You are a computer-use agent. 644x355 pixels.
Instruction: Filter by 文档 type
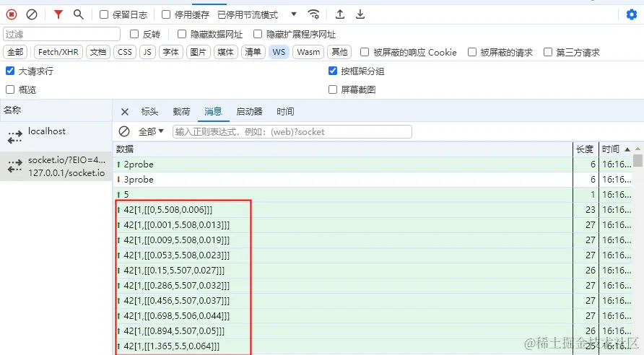click(98, 52)
